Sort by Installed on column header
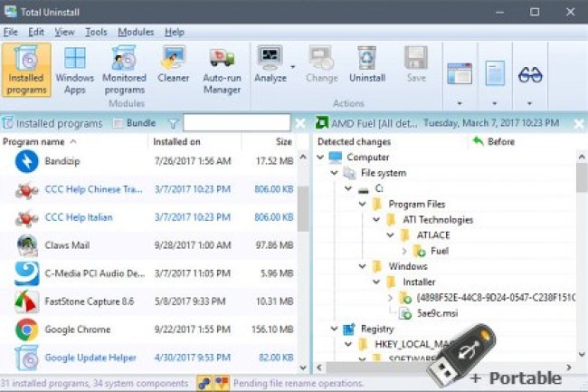Screen dimensions: 588x392 (x=176, y=142)
